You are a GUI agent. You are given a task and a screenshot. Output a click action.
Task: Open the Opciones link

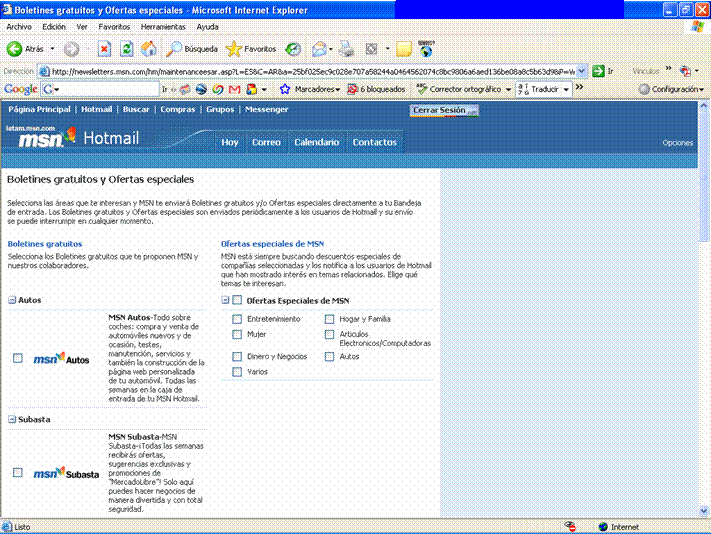pyautogui.click(x=677, y=143)
